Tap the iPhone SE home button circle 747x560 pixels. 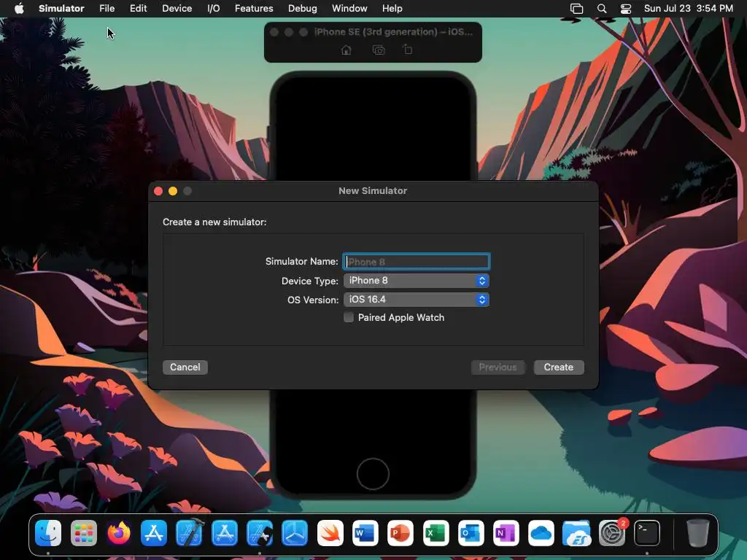point(373,474)
